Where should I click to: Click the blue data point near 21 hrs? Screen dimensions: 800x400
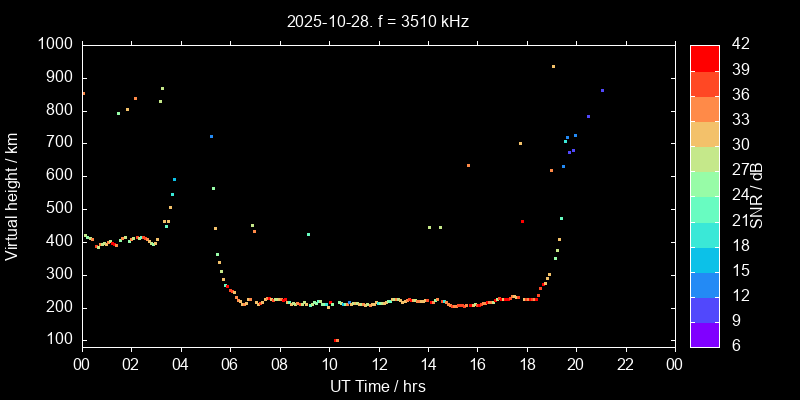click(602, 90)
